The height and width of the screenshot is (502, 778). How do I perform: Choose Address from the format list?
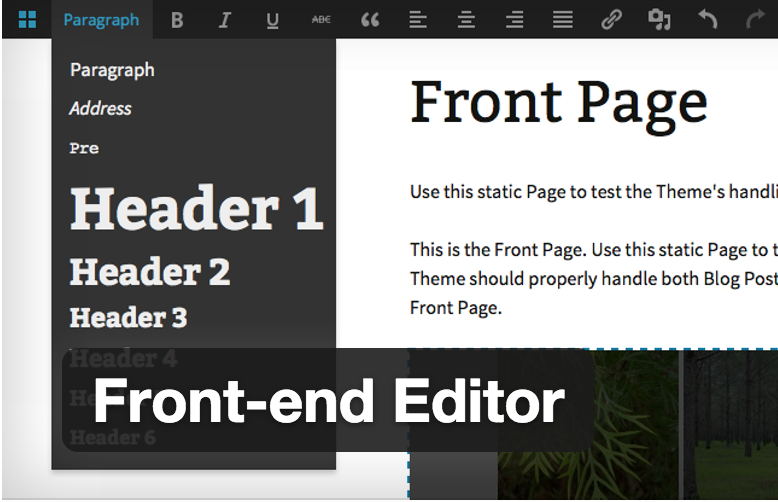100,108
